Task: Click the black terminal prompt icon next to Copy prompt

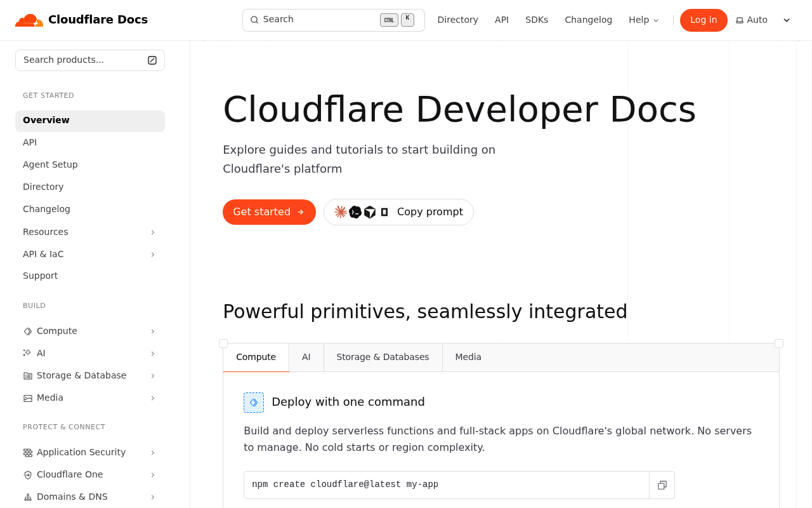Action: pos(355,212)
